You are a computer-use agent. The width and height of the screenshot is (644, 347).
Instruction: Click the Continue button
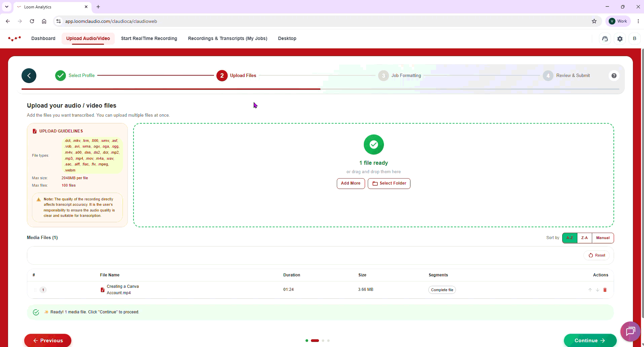click(x=590, y=340)
